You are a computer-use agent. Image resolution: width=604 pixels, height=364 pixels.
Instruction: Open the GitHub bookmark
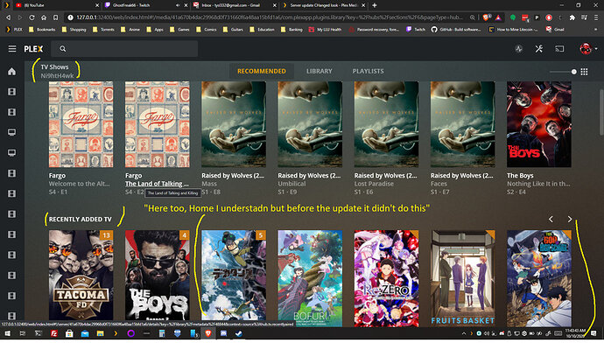(456, 29)
